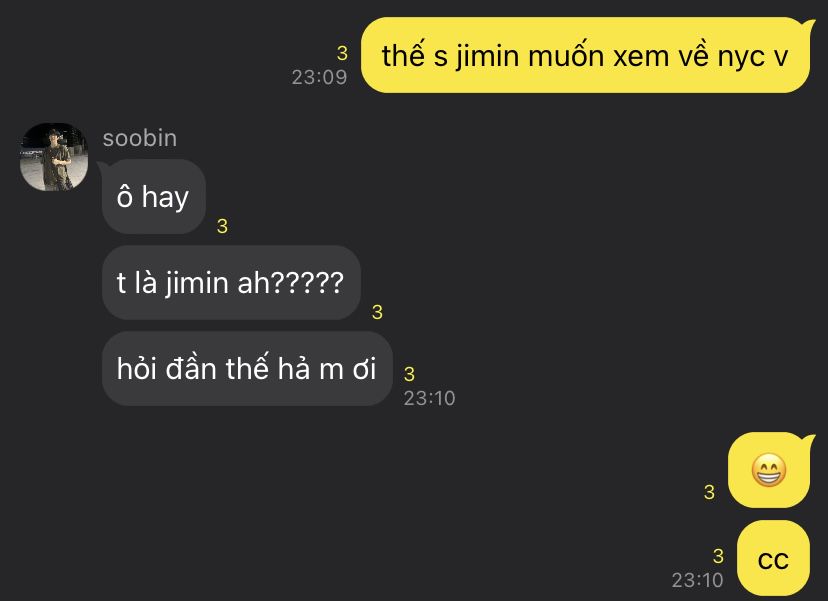Viewport: 828px width, 601px height.
Task: Tap unread count 3 next to 'ô hay'
Action: 222,226
